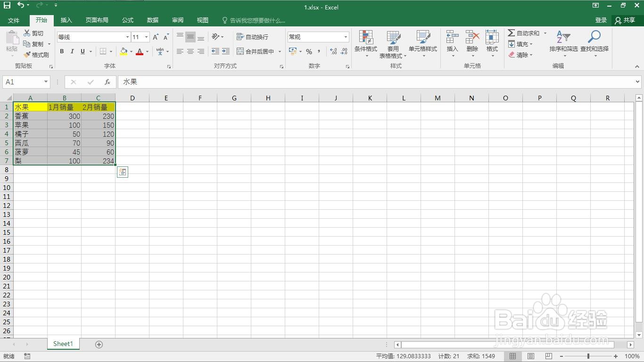The width and height of the screenshot is (644, 362).
Task: Click the Delete cells (删除) icon
Action: pyautogui.click(x=472, y=43)
